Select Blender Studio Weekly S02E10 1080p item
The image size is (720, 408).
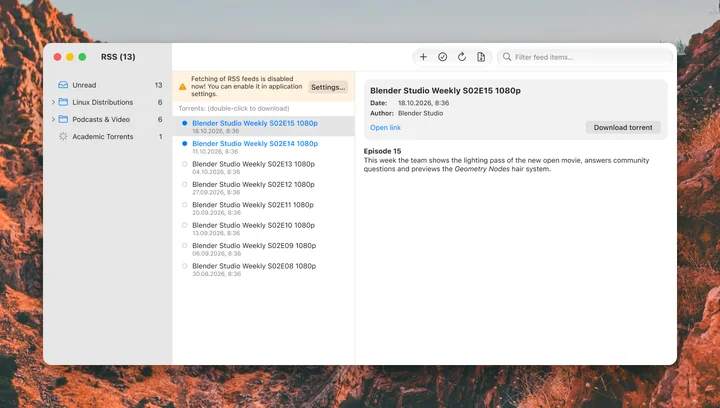click(x=264, y=229)
